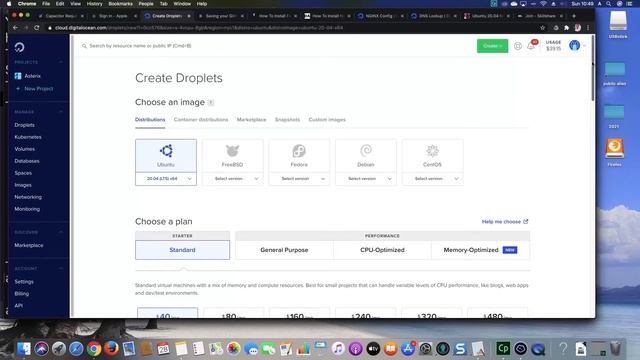Select the Distributions tab
The width and height of the screenshot is (640, 360).
[150, 120]
